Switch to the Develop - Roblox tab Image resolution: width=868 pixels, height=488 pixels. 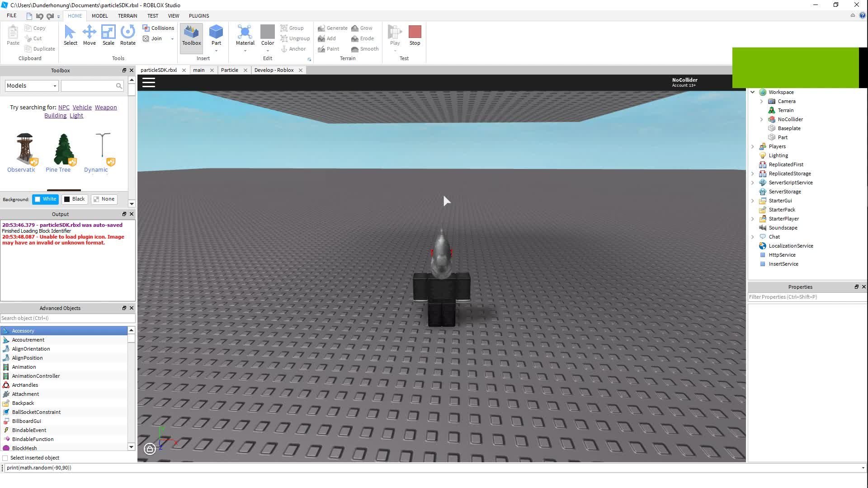click(x=274, y=70)
